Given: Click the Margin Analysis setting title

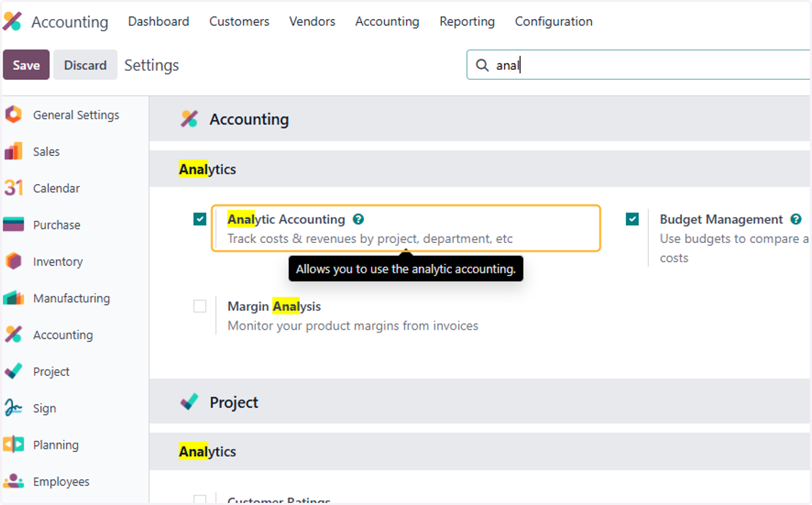Looking at the screenshot, I should pyautogui.click(x=274, y=306).
